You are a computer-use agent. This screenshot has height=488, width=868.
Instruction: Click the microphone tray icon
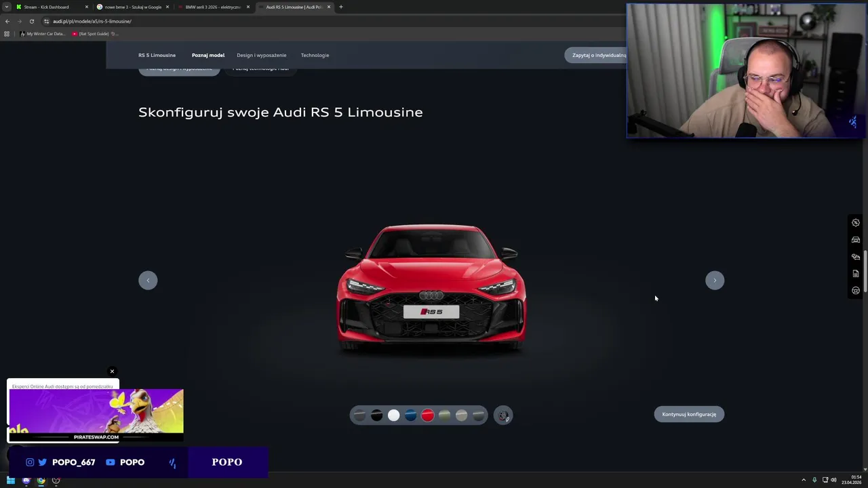(x=814, y=481)
